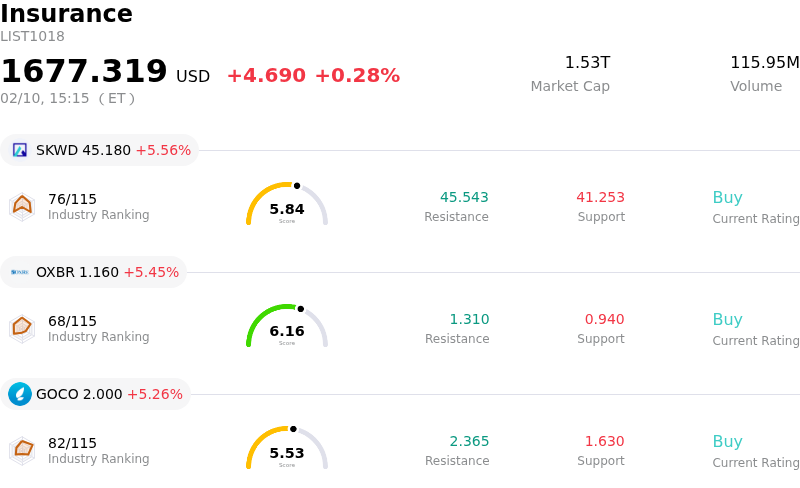Click the OXBR 6.16 score gauge
The height and width of the screenshot is (488, 800).
[287, 327]
